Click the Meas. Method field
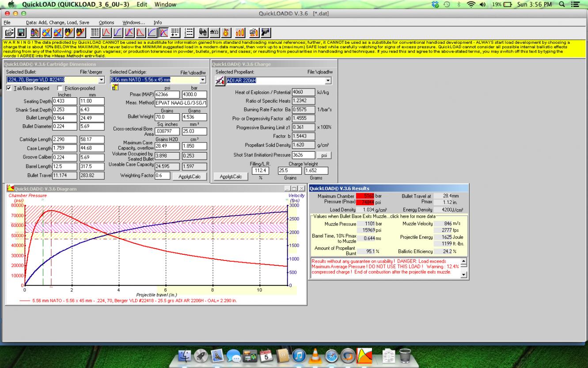The width and height of the screenshot is (588, 368). 181,103
